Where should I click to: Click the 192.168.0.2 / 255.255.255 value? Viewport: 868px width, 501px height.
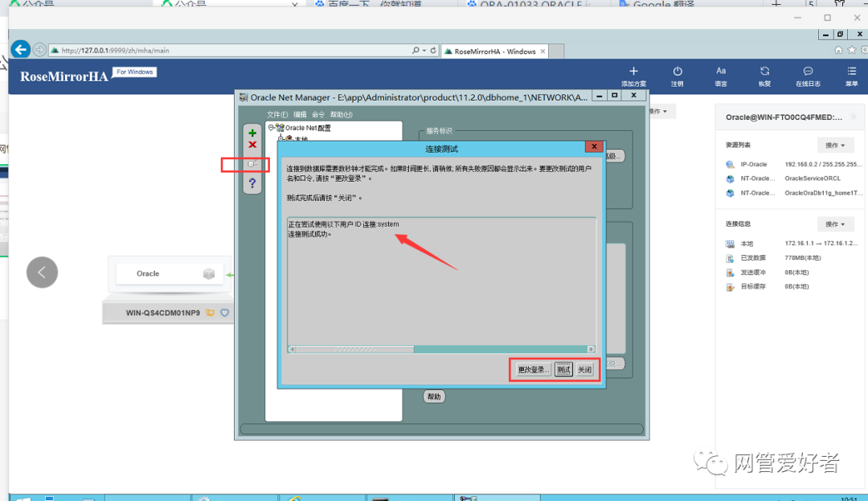click(823, 164)
